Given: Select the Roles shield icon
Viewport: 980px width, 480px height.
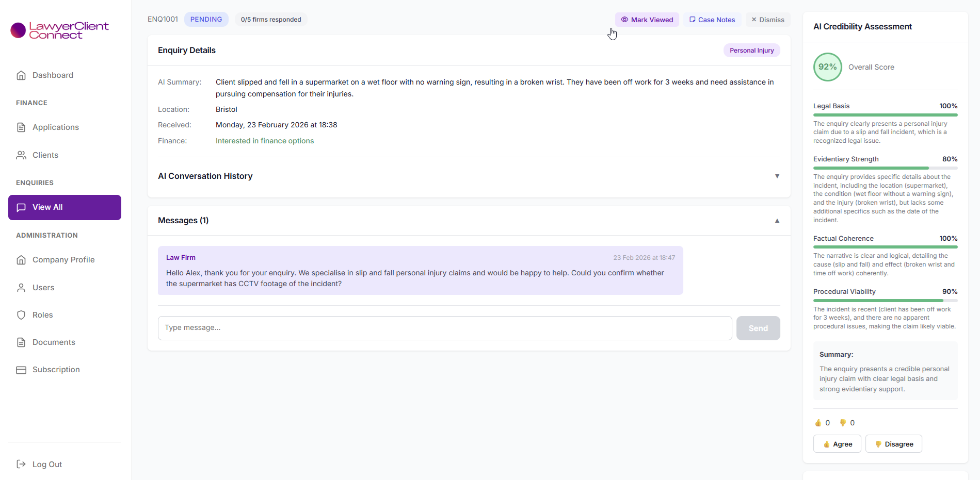Looking at the screenshot, I should pyautogui.click(x=21, y=315).
